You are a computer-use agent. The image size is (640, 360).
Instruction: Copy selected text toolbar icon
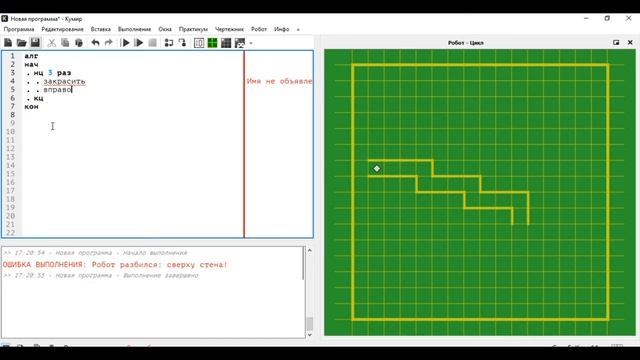coord(65,43)
